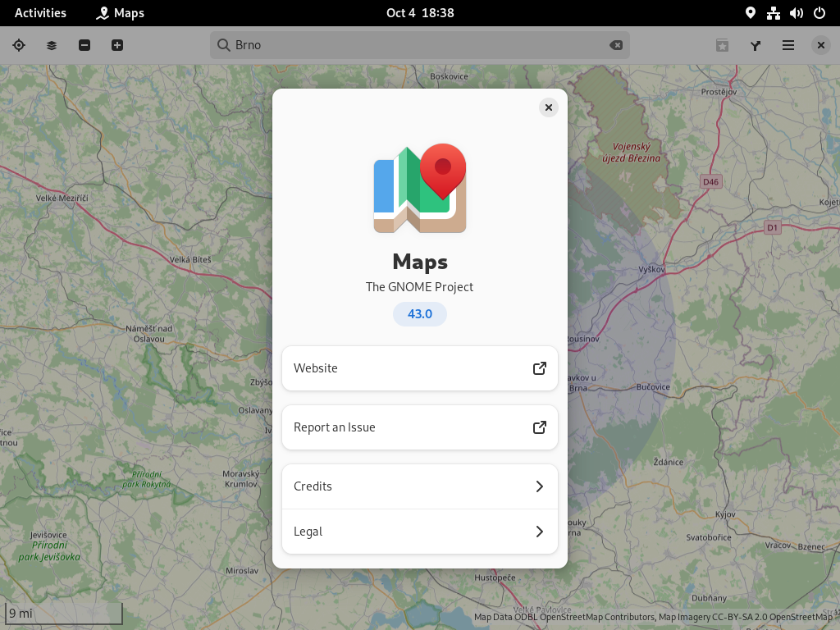Image resolution: width=840 pixels, height=630 pixels.
Task: Expand the Credits row
Action: (x=420, y=486)
